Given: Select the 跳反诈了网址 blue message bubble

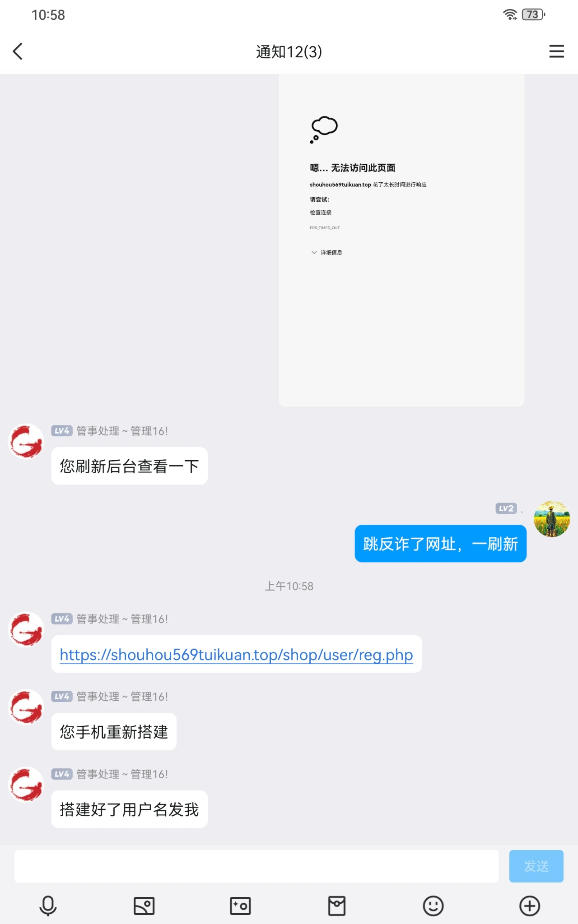Looking at the screenshot, I should [x=440, y=544].
